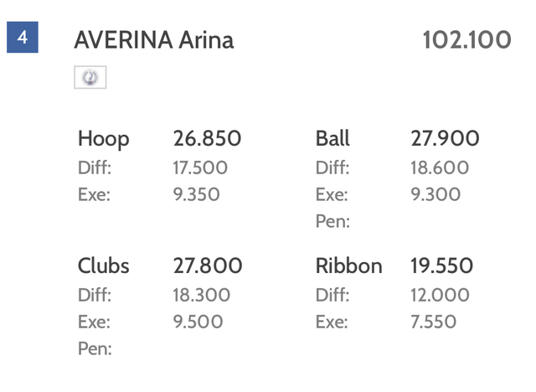This screenshot has height=392, width=536.
Task: Select Hoop difficulty value 17.500
Action: click(x=200, y=168)
